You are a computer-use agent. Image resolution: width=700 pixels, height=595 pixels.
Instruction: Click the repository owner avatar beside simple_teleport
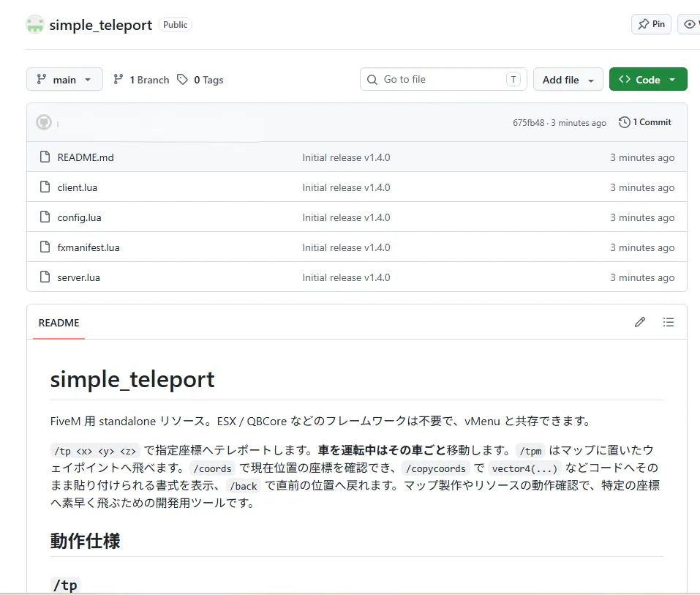tap(35, 25)
